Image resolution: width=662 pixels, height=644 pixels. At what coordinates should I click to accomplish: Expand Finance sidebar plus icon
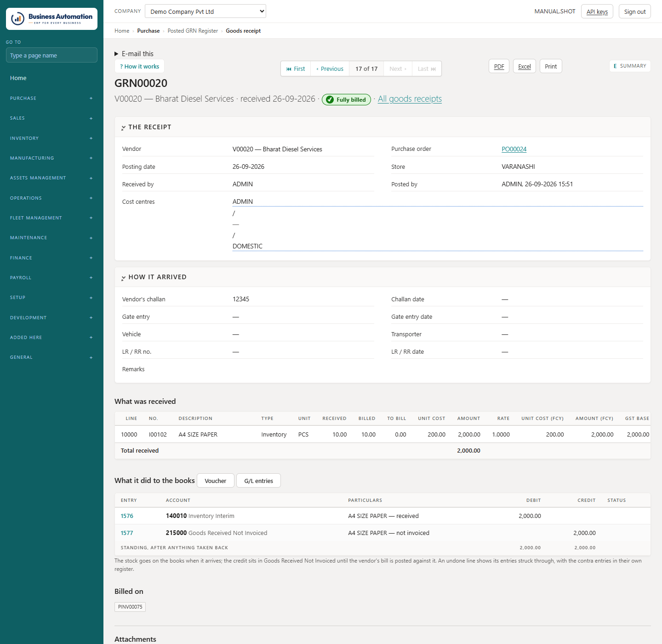(91, 258)
